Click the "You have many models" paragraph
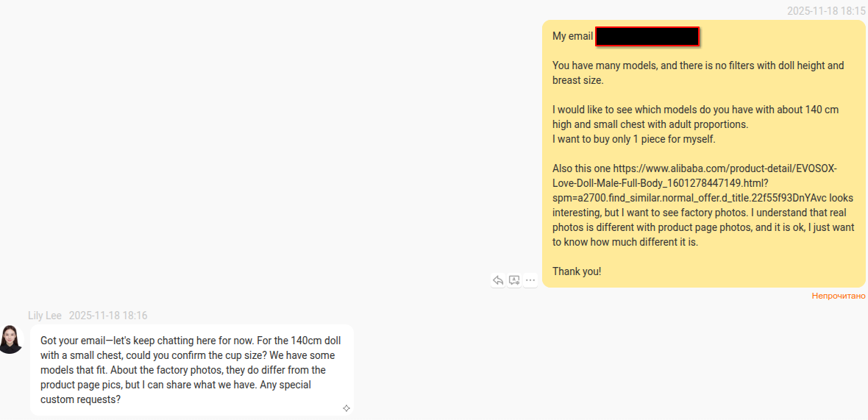The width and height of the screenshot is (868, 420). 697,72
